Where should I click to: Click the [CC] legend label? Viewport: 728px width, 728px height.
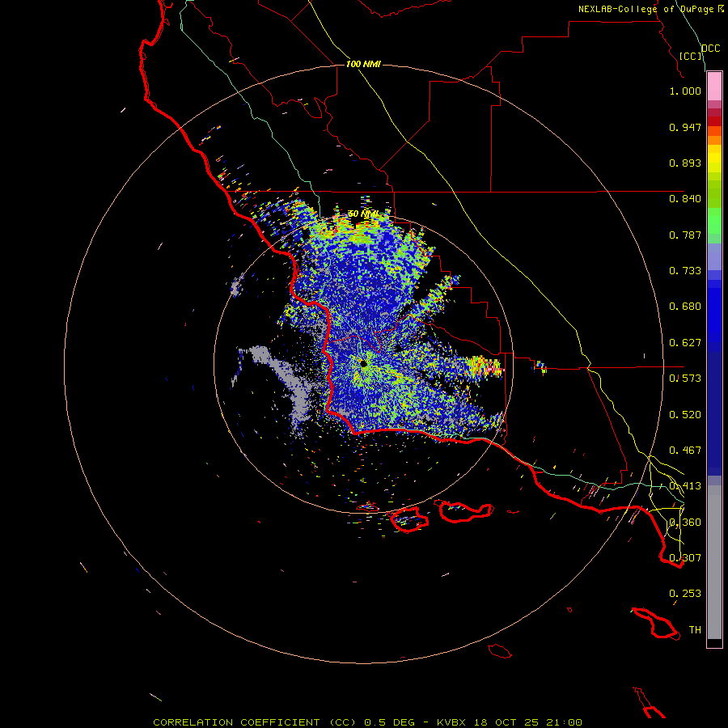point(691,56)
